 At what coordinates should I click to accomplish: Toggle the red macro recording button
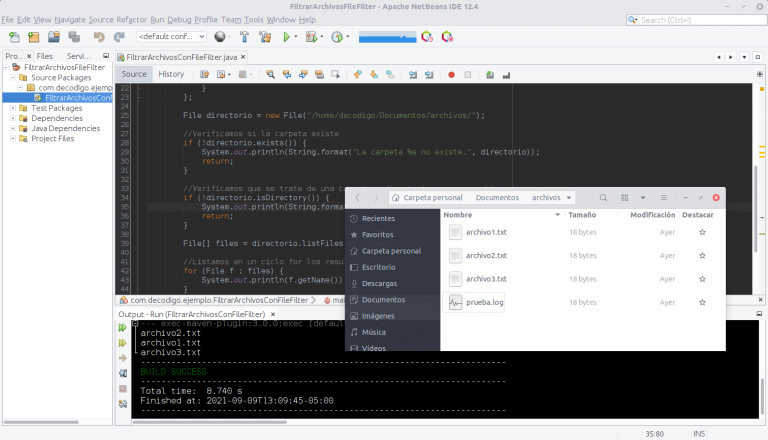[x=452, y=75]
